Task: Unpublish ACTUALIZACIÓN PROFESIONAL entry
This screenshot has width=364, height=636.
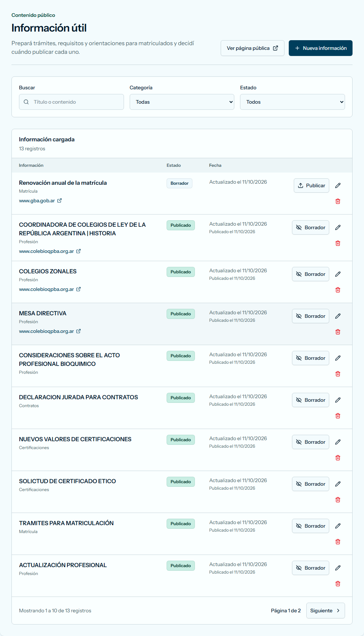Action: [x=311, y=568]
